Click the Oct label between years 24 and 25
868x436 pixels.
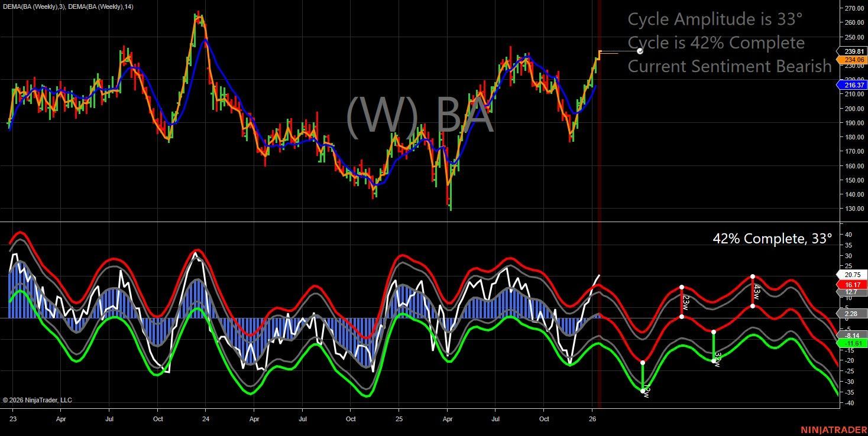click(x=351, y=419)
